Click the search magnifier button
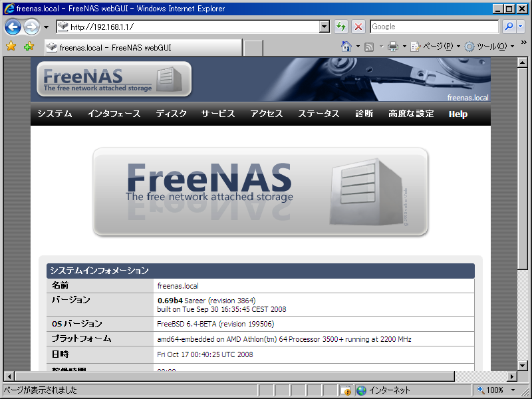Screen dimensions: 532x399 pos(509,27)
